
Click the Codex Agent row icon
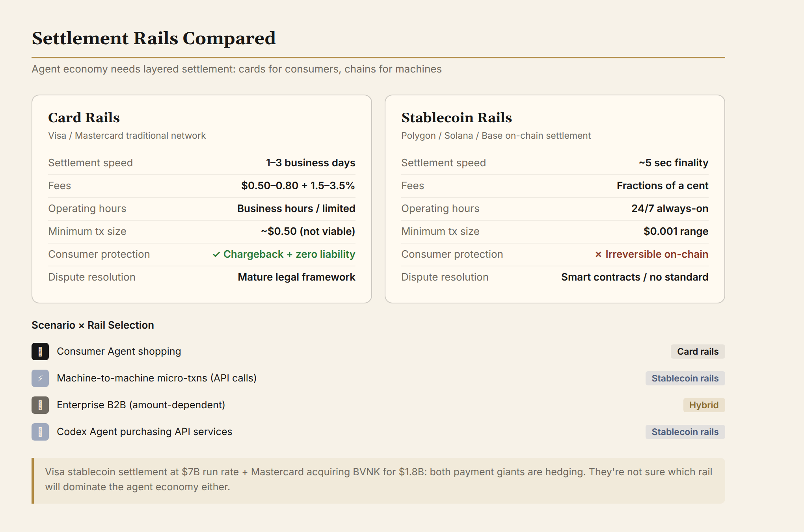click(40, 432)
